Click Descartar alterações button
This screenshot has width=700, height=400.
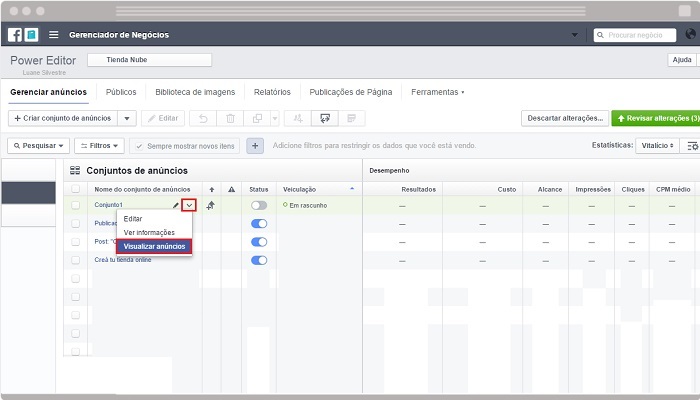[x=565, y=118]
